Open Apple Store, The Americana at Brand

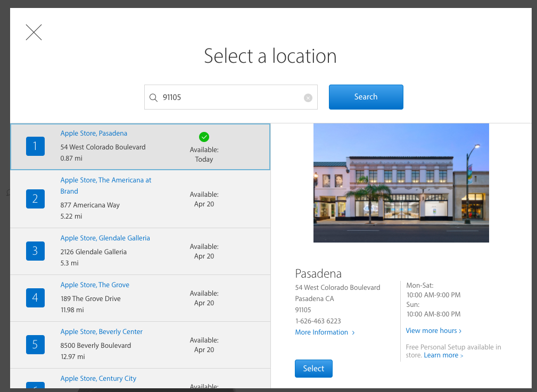(x=105, y=180)
